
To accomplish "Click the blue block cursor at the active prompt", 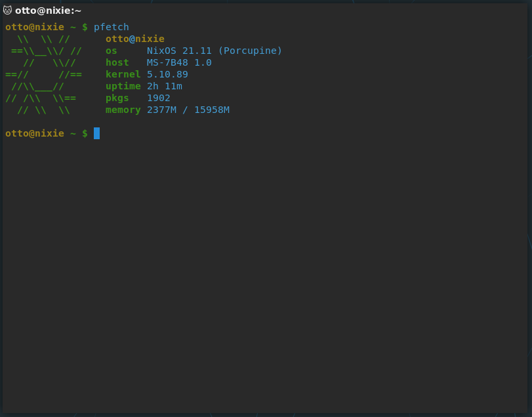I will pyautogui.click(x=96, y=133).
